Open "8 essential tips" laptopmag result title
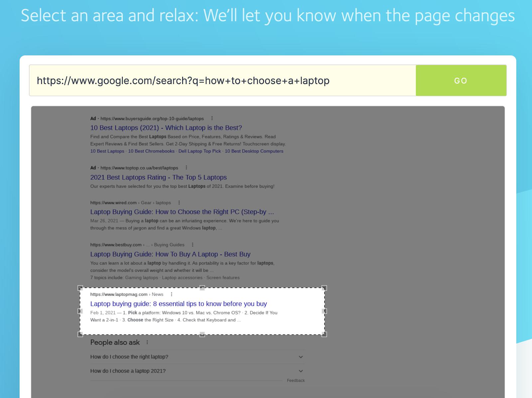Viewport: 532px width, 398px height. coord(178,304)
